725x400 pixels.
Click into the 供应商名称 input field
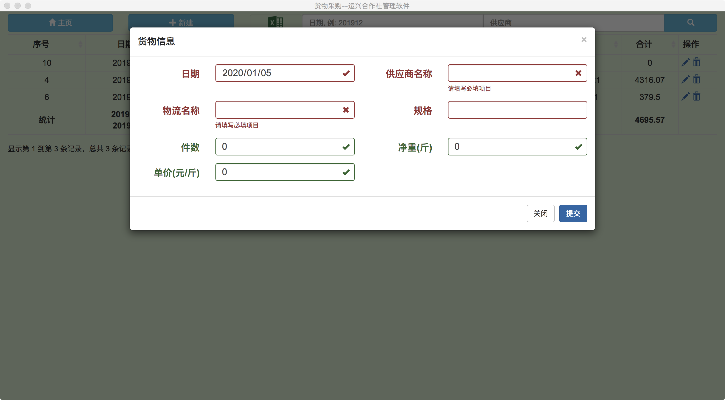[x=510, y=73]
